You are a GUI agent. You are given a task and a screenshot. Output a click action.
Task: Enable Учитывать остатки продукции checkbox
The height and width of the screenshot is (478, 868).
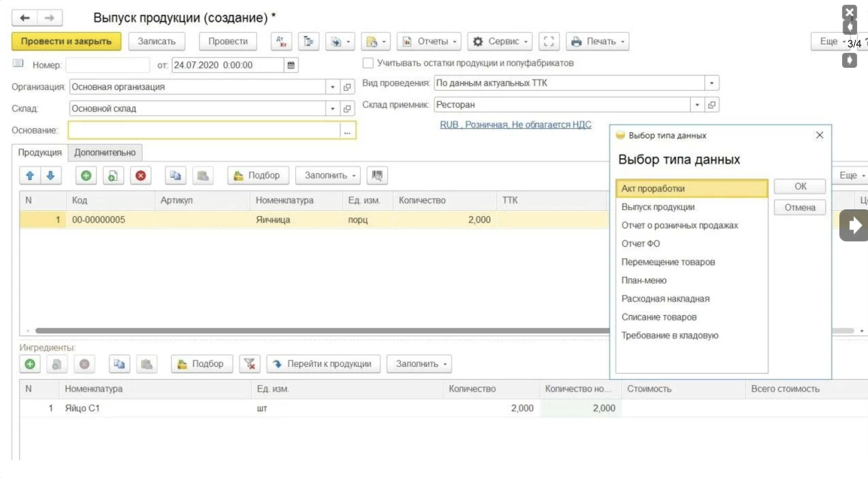click(x=368, y=63)
